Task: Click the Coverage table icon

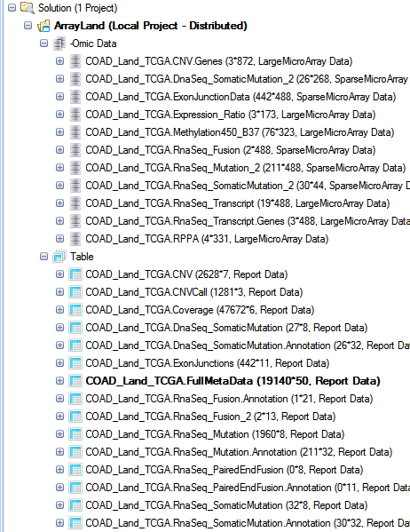Action: pos(75,310)
